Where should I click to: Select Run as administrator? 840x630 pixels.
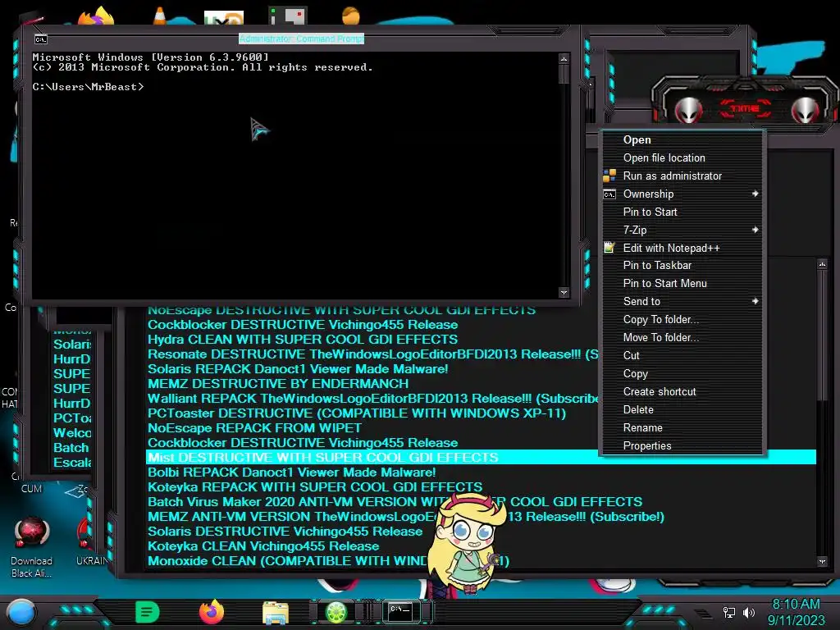(x=682, y=176)
